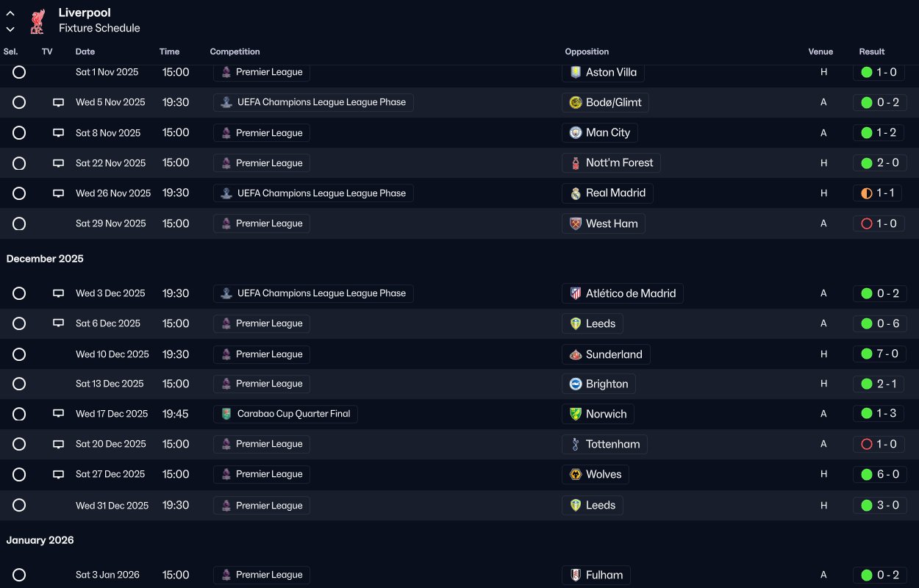Click the Real Madrid club badge

pos(576,193)
